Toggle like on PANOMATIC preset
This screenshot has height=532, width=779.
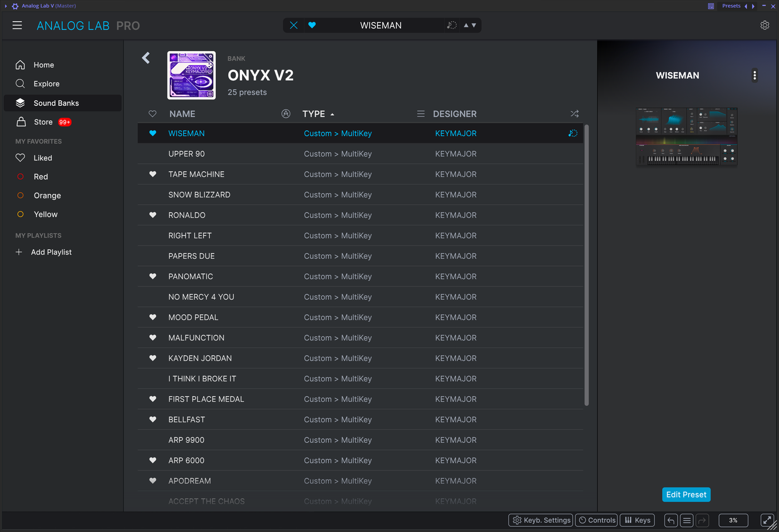(x=152, y=277)
